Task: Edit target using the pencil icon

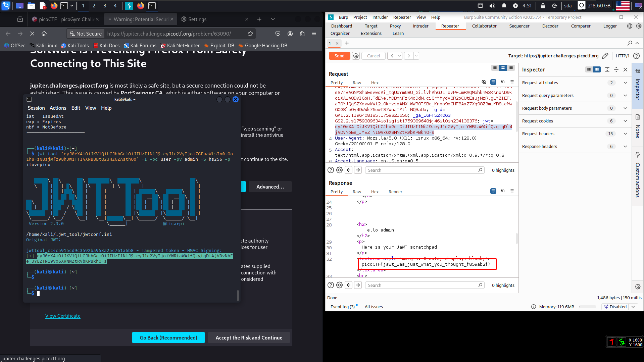Action: pyautogui.click(x=605, y=56)
